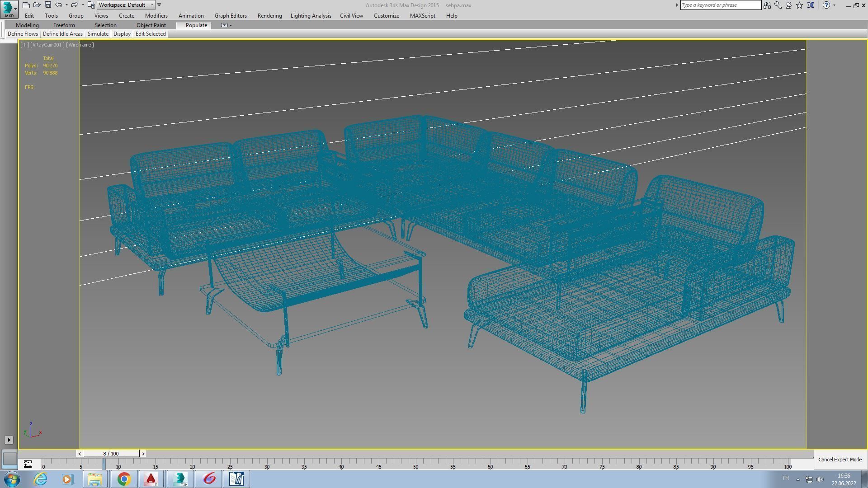Open the Views menu

pos(101,16)
